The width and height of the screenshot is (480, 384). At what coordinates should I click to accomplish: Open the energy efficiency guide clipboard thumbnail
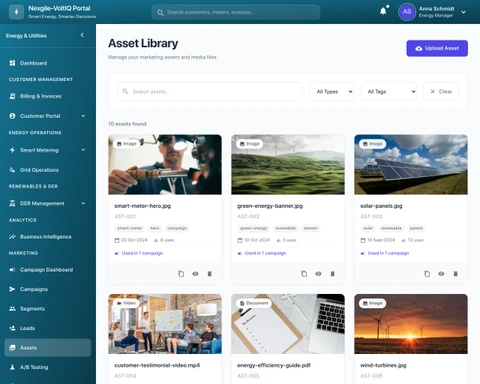pos(288,324)
